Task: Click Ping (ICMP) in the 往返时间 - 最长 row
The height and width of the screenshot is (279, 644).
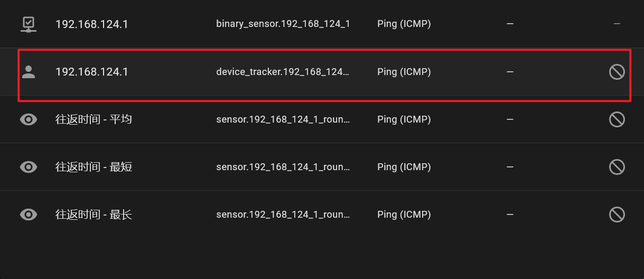Action: coord(404,215)
